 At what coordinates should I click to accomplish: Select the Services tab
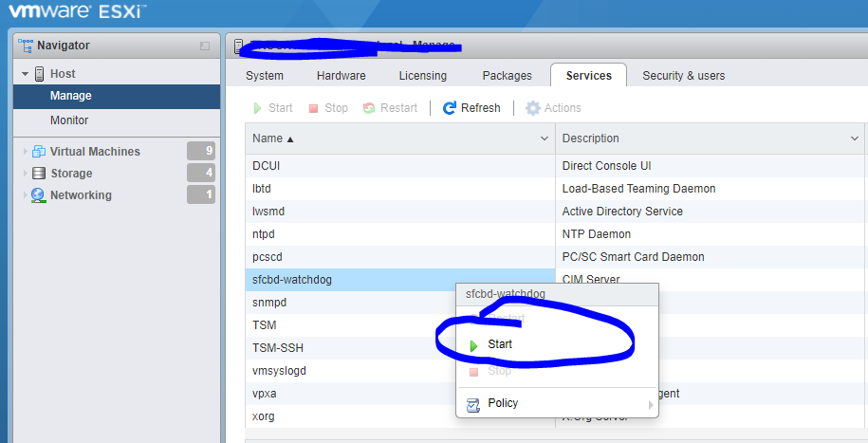[x=588, y=76]
